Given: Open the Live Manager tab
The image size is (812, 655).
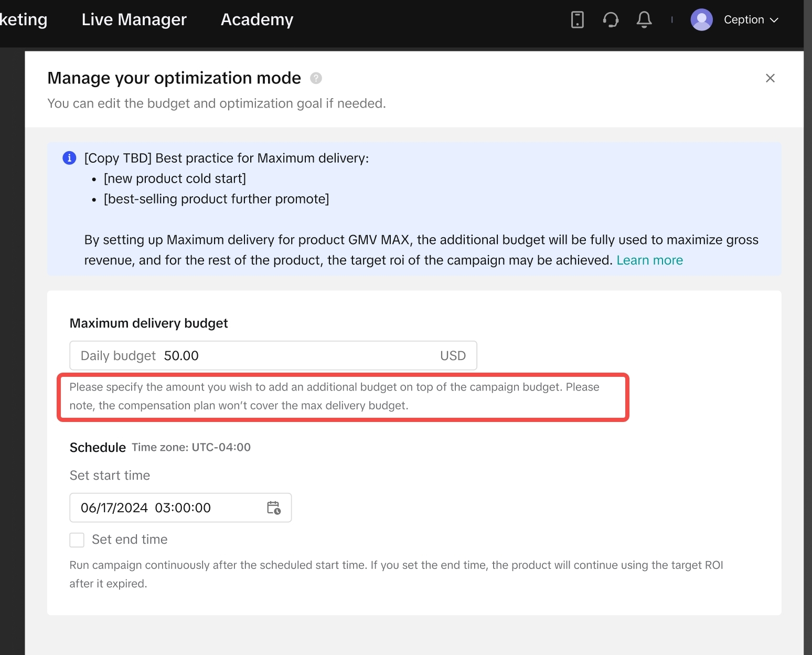Looking at the screenshot, I should click(x=134, y=19).
